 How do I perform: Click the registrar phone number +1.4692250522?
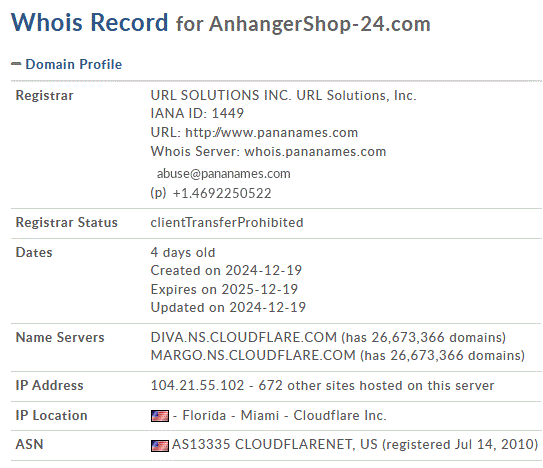[222, 193]
